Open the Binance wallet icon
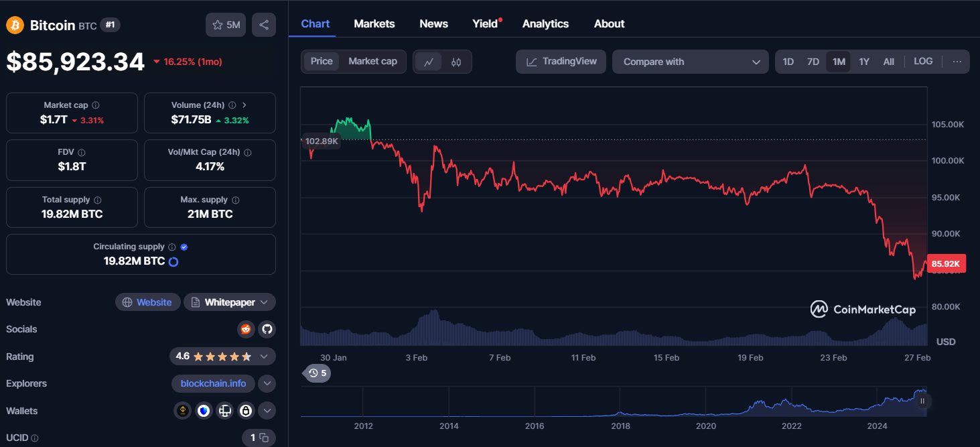Screen dimensions: 980x447 point(182,411)
